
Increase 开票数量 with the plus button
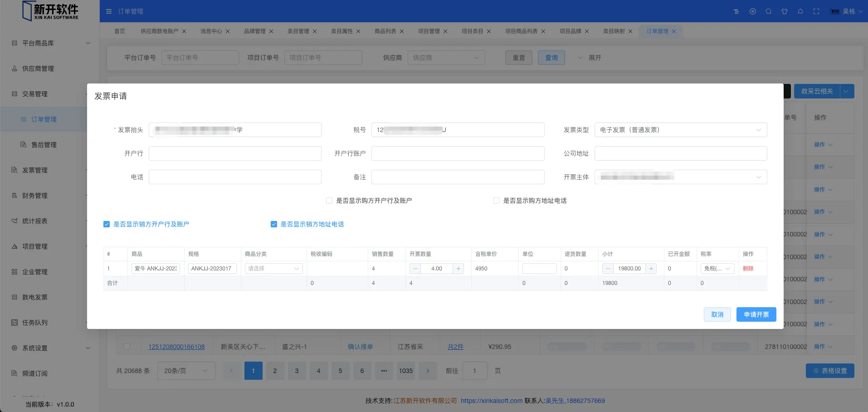458,269
